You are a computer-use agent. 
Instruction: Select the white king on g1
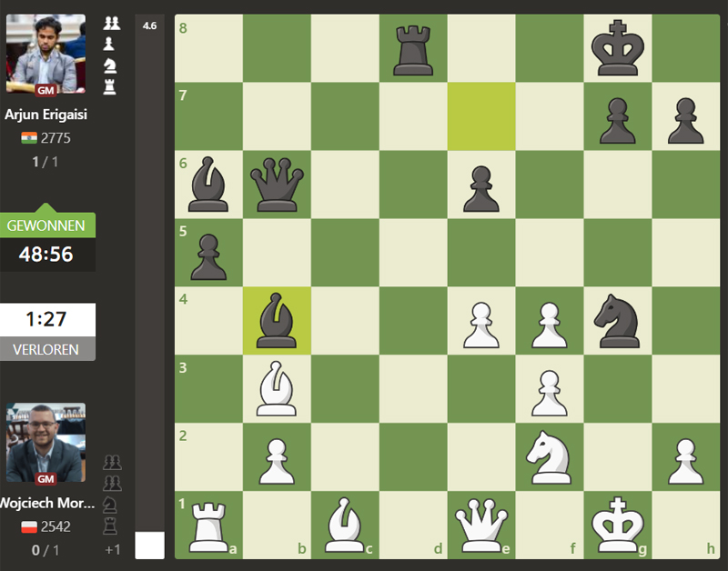click(x=618, y=525)
